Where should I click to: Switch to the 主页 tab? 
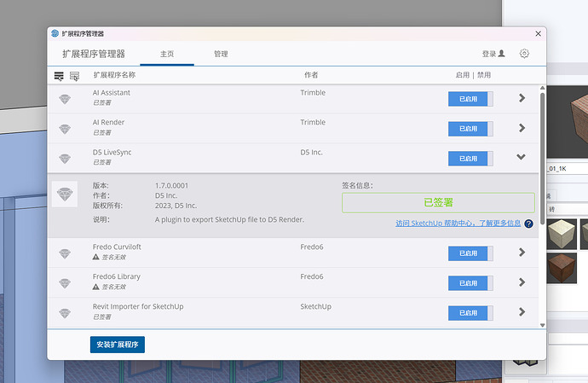(x=167, y=54)
